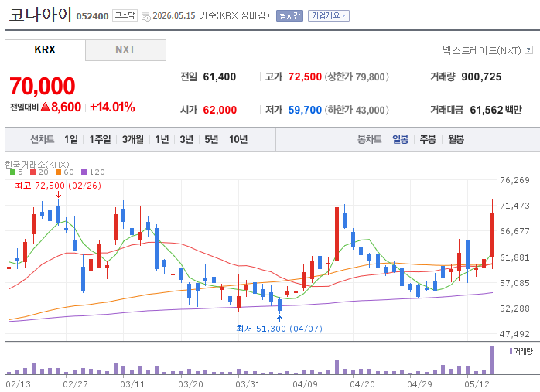This screenshot has height=392, width=540.
Task: Click the red 20-day moving average legend square
Action: [x=32, y=172]
